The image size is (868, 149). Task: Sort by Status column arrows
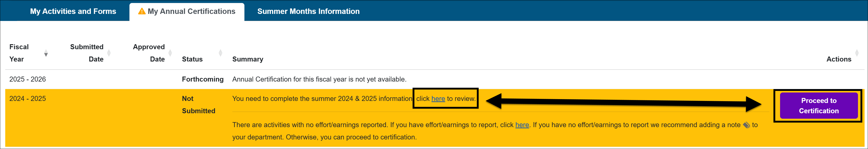(220, 53)
